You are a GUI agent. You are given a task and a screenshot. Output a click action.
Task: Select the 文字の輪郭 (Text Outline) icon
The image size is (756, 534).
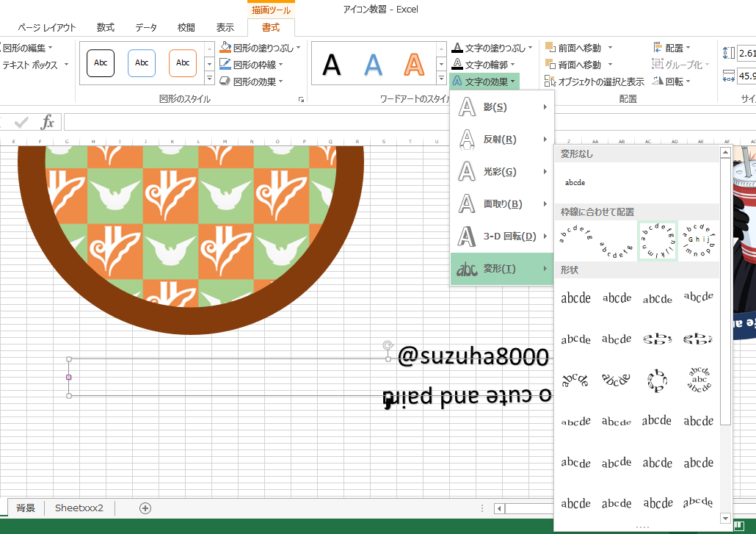coord(457,63)
